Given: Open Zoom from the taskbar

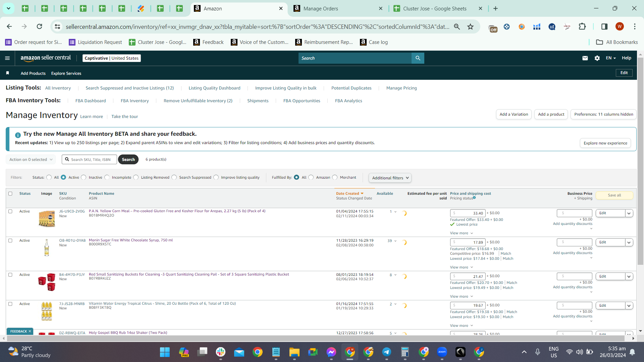Looking at the screenshot, I should point(442,352).
